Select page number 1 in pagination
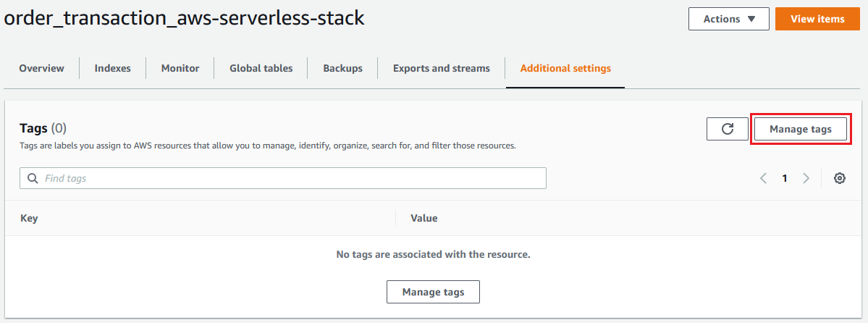Viewport: 868px width, 323px height. 785,178
